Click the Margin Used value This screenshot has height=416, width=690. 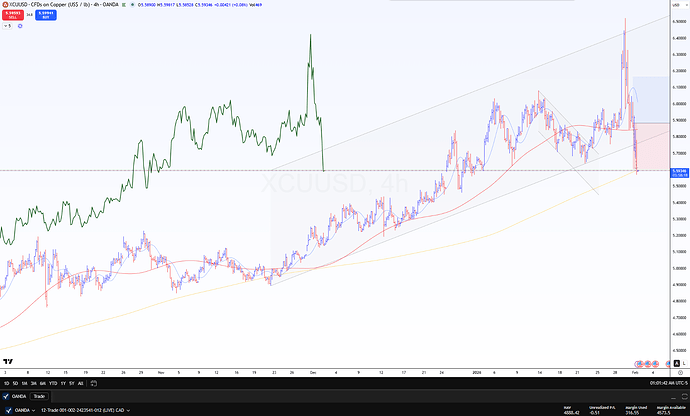632,412
